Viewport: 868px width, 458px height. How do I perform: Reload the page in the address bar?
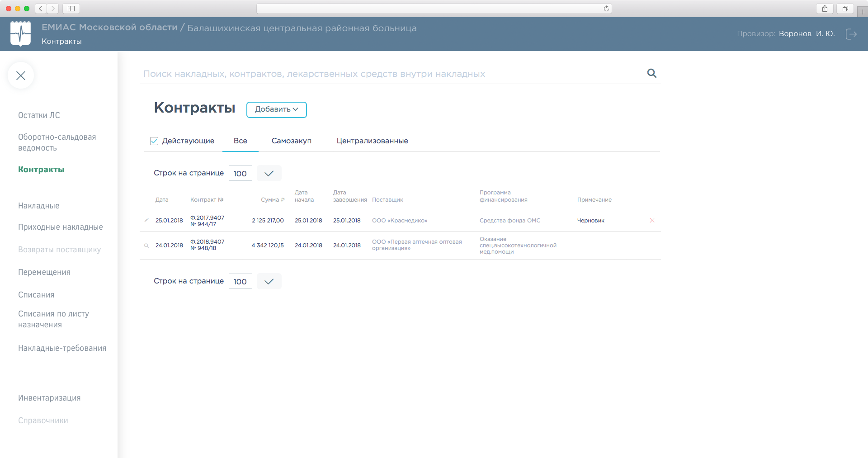(606, 9)
